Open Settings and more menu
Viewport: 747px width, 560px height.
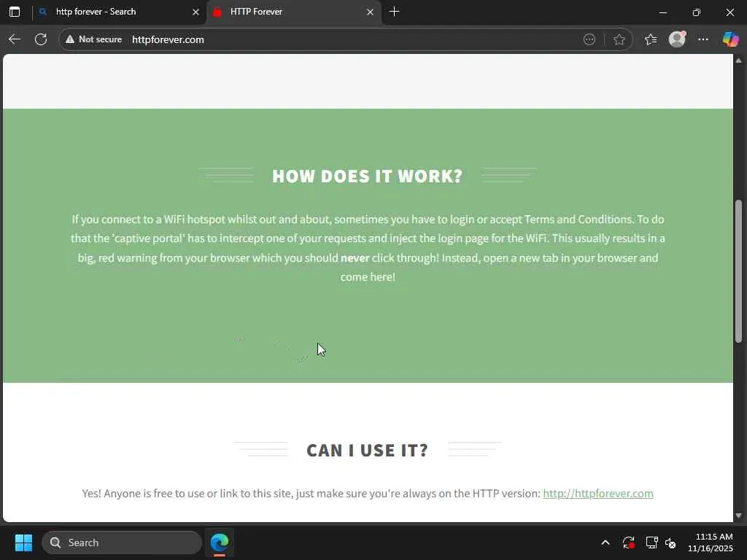pyautogui.click(x=703, y=39)
